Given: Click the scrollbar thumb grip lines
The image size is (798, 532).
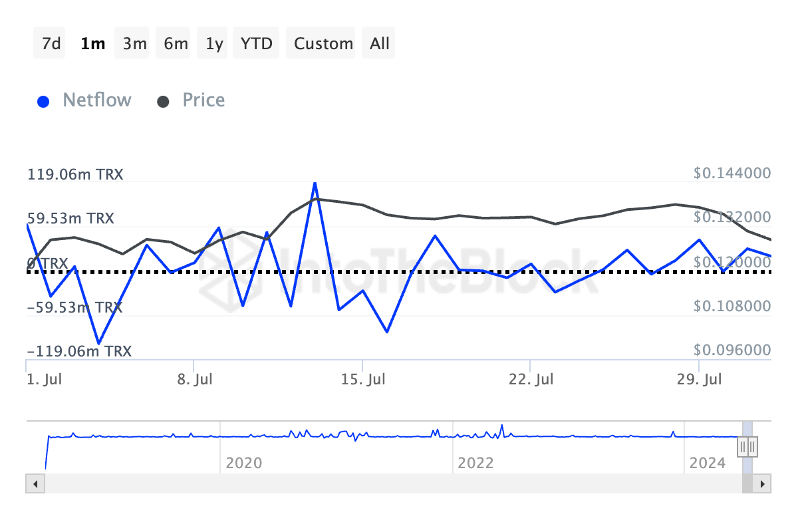Looking at the screenshot, I should pyautogui.click(x=746, y=483).
